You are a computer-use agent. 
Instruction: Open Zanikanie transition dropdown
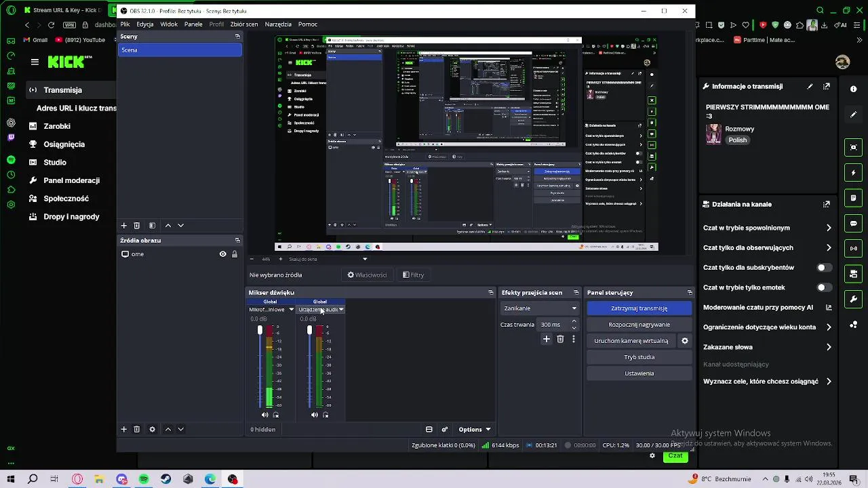click(540, 308)
